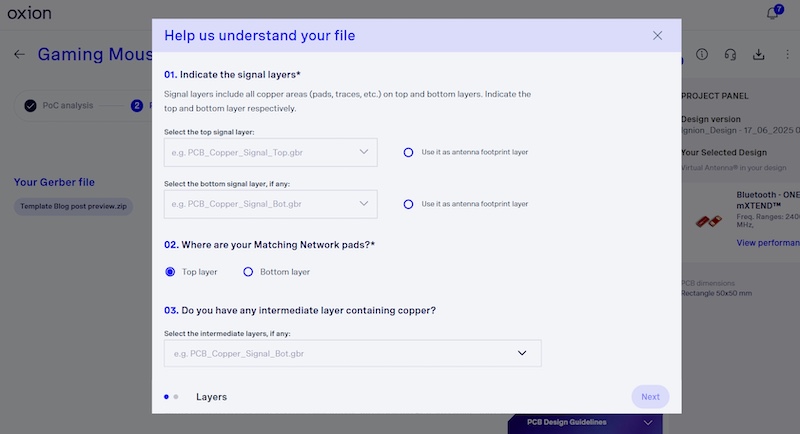The image size is (800, 434).
Task: Click the oxion logo
Action: pyautogui.click(x=30, y=13)
